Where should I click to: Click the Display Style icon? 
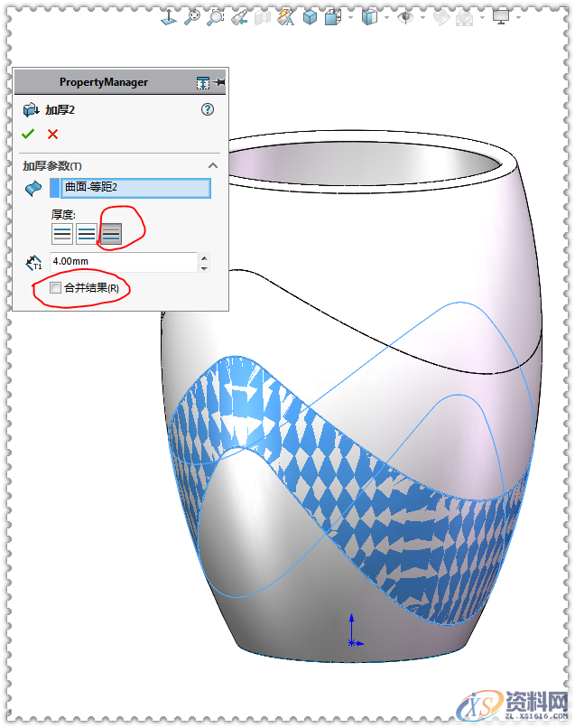tap(369, 18)
